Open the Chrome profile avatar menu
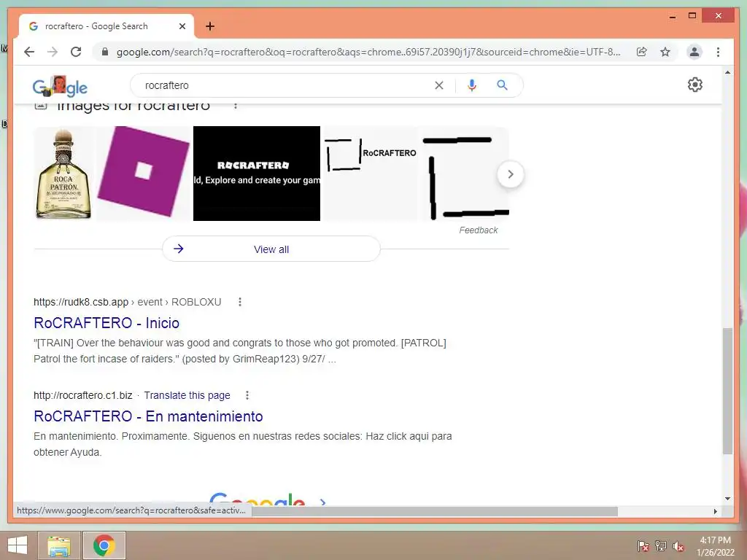Viewport: 747px width, 560px height. click(x=694, y=52)
